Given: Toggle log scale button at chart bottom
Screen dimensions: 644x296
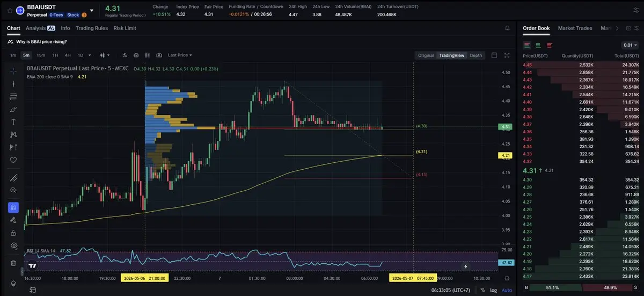Looking at the screenshot, I should (x=494, y=290).
